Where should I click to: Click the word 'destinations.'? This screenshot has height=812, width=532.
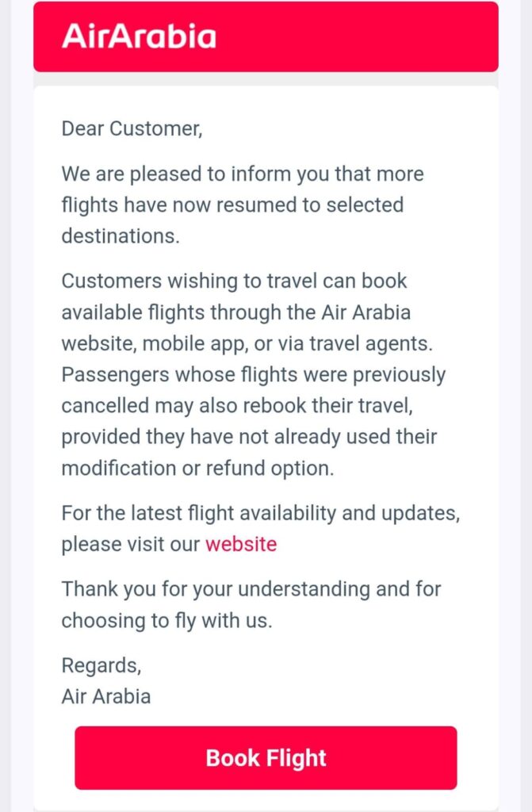tap(121, 236)
